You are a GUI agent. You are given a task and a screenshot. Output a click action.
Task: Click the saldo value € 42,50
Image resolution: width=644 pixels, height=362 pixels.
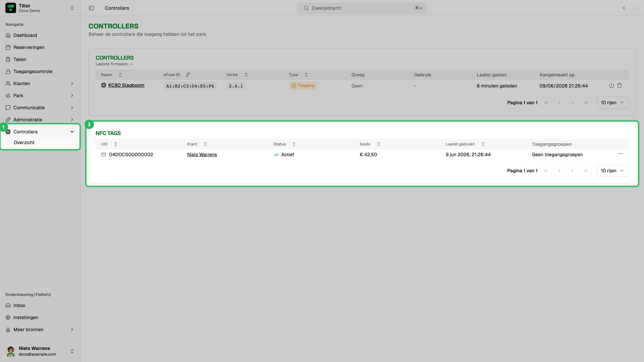coord(368,155)
